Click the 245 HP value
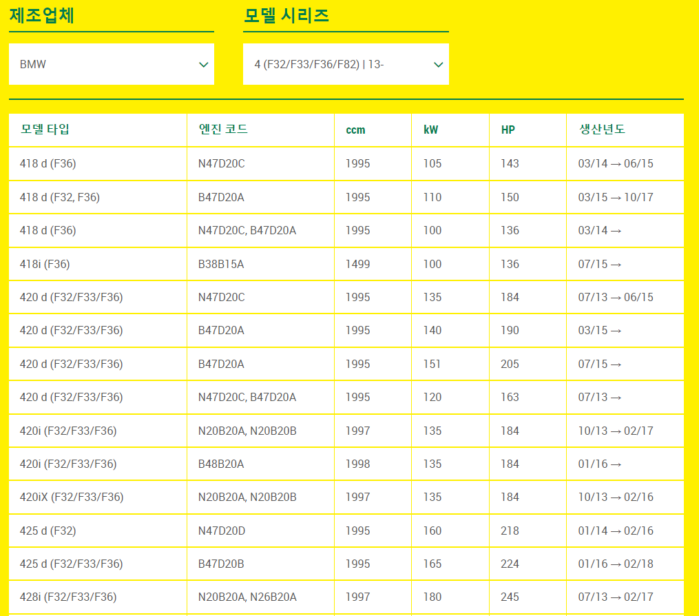 coord(510,597)
